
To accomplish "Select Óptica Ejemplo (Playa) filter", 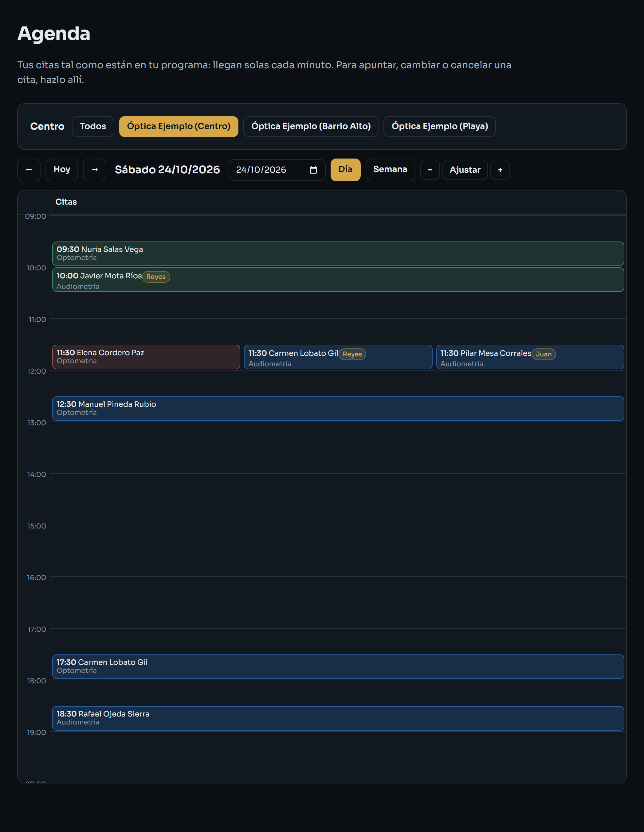I will pos(439,127).
